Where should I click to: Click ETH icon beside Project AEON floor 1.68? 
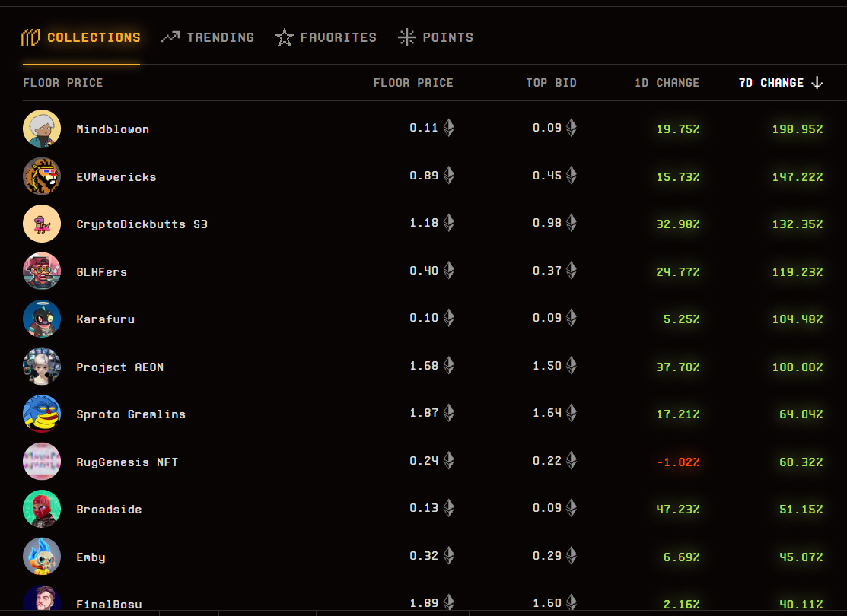(449, 366)
